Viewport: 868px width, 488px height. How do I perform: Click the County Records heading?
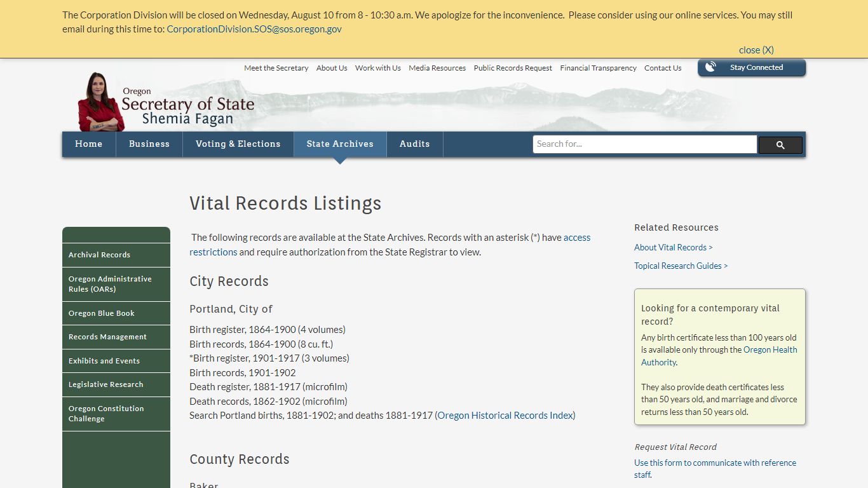pyautogui.click(x=240, y=459)
